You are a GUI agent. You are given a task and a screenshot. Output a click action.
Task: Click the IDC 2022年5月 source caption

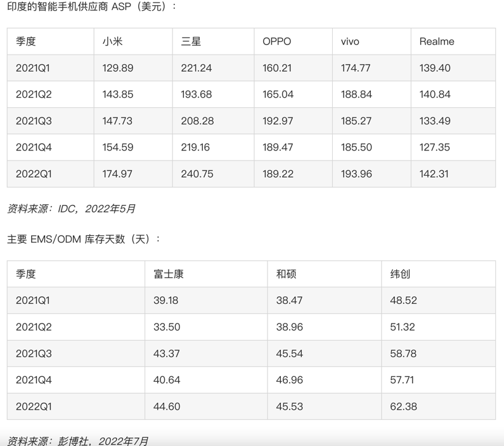point(71,209)
